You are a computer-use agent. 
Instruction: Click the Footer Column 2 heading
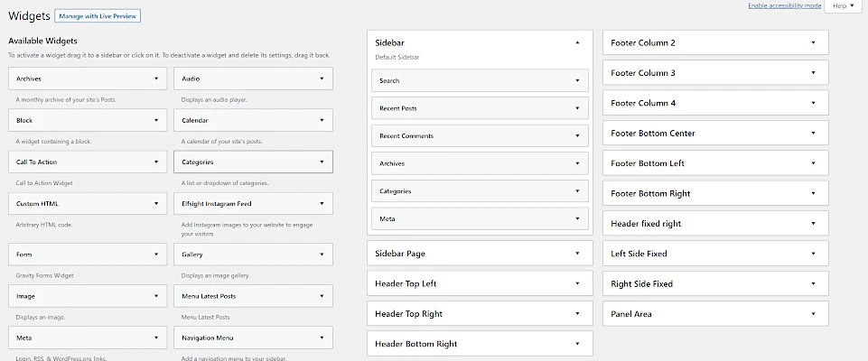click(x=643, y=42)
